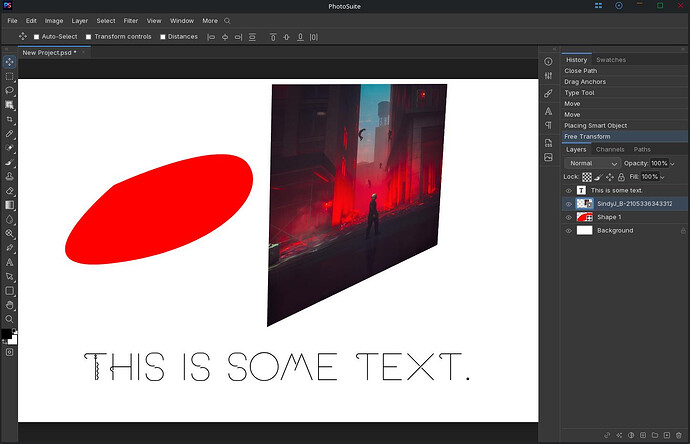This screenshot has width=690, height=444.
Task: Hide the SindyJ_B smart object layer
Action: point(569,204)
